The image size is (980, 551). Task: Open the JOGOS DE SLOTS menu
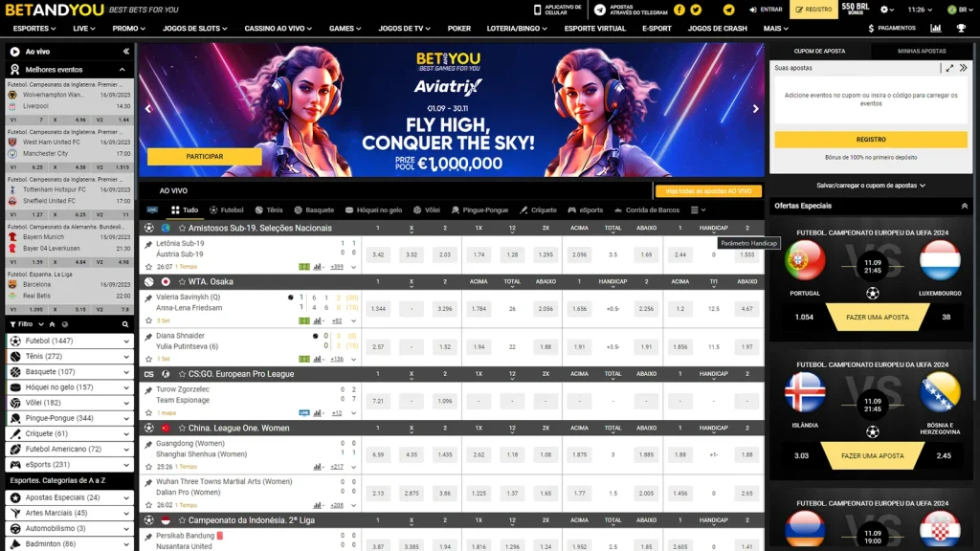tap(194, 28)
